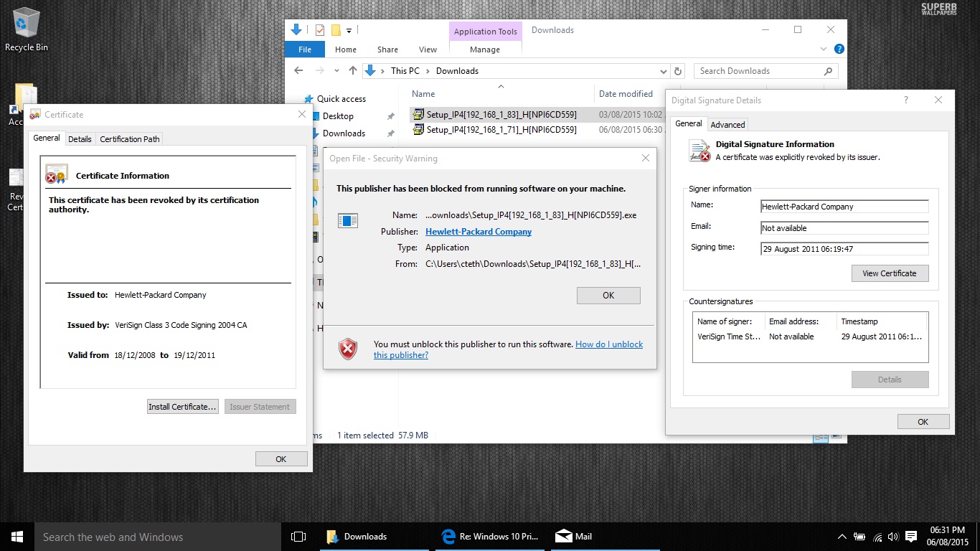
Task: Click the volume icon in system tray
Action: [893, 537]
